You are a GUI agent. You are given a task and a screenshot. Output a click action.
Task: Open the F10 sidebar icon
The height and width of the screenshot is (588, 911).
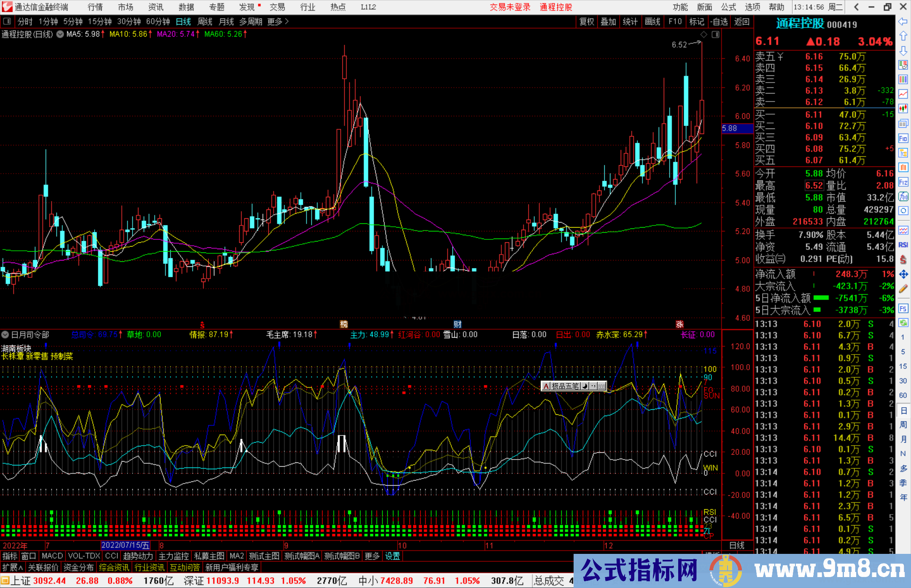pyautogui.click(x=903, y=139)
